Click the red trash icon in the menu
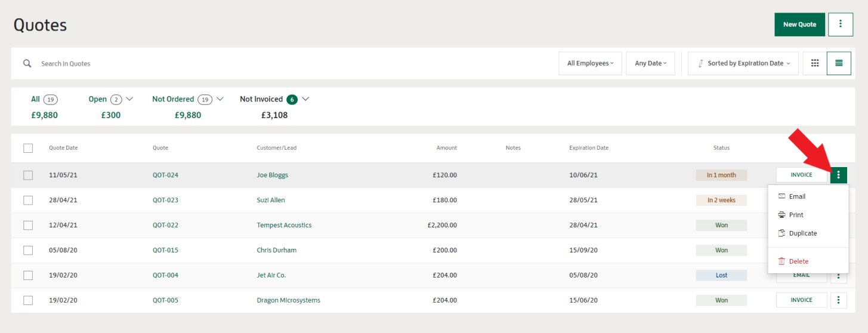This screenshot has height=333, width=868. pyautogui.click(x=781, y=261)
